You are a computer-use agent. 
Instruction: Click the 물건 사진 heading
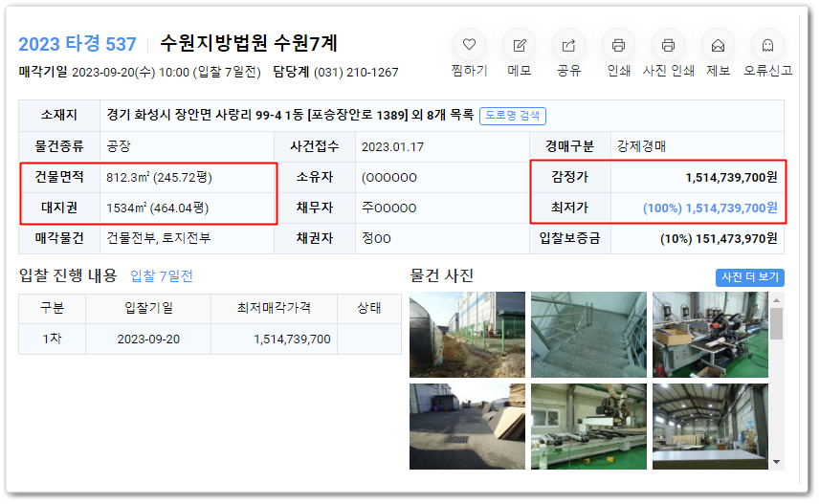[x=442, y=275]
